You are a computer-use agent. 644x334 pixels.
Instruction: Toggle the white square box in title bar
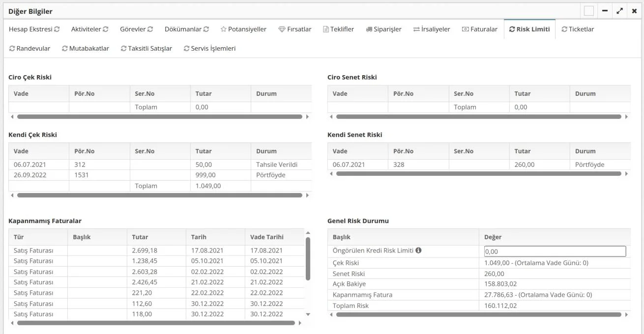coord(589,11)
